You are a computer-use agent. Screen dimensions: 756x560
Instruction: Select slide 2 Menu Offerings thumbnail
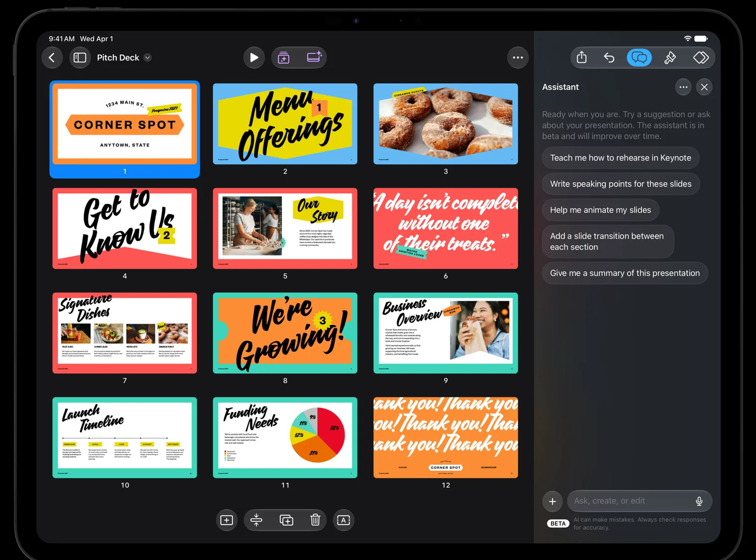[x=285, y=124]
